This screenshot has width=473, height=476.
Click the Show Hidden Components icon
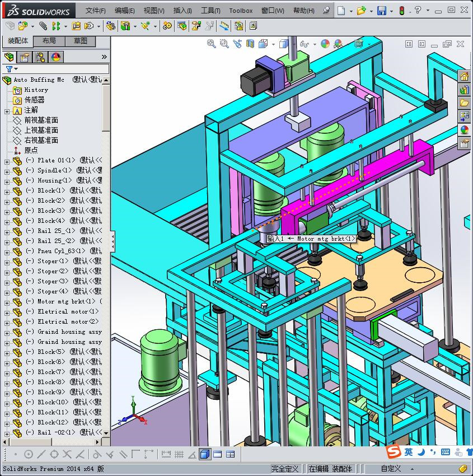tap(110, 26)
